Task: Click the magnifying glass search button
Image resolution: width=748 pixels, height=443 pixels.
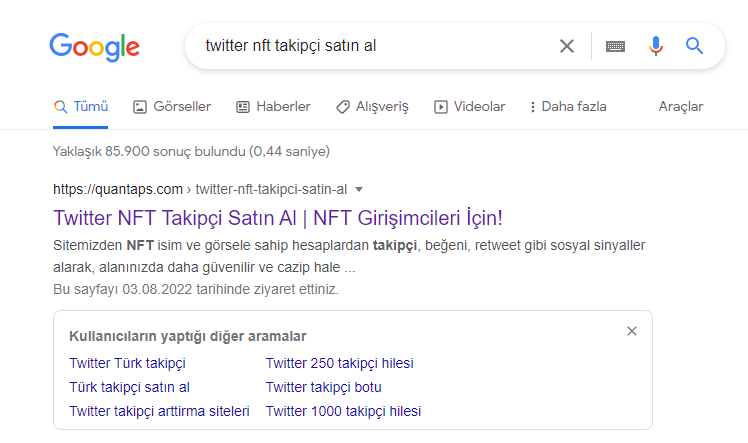Action: [694, 46]
